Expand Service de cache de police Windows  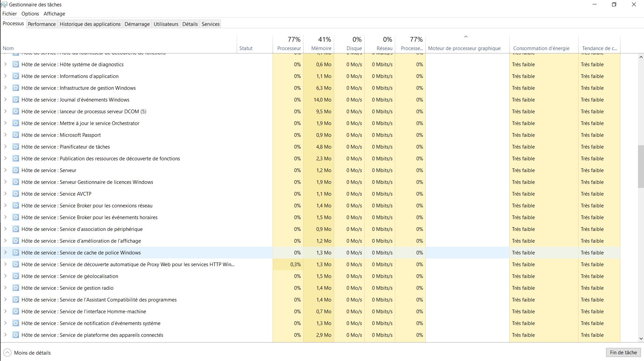pos(5,252)
